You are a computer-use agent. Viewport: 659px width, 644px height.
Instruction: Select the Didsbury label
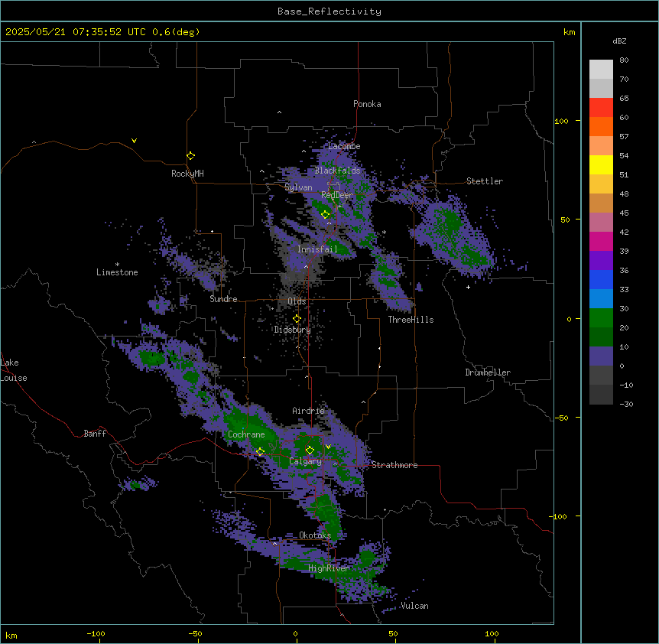pyautogui.click(x=293, y=330)
